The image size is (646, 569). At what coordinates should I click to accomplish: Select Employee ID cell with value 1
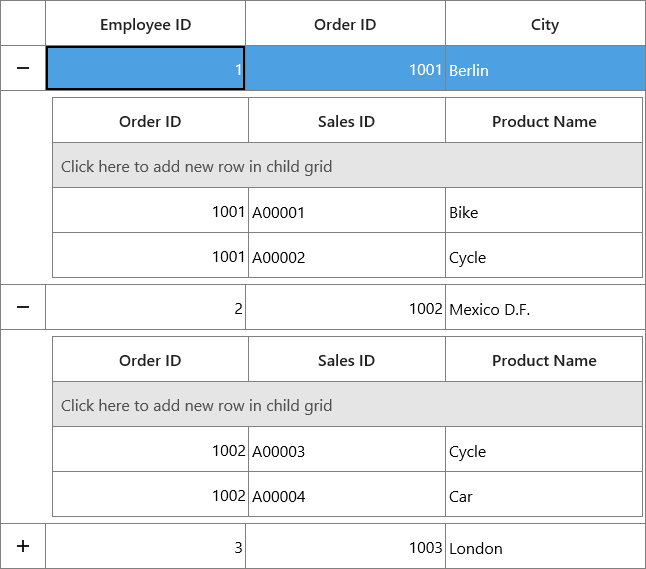(x=145, y=68)
